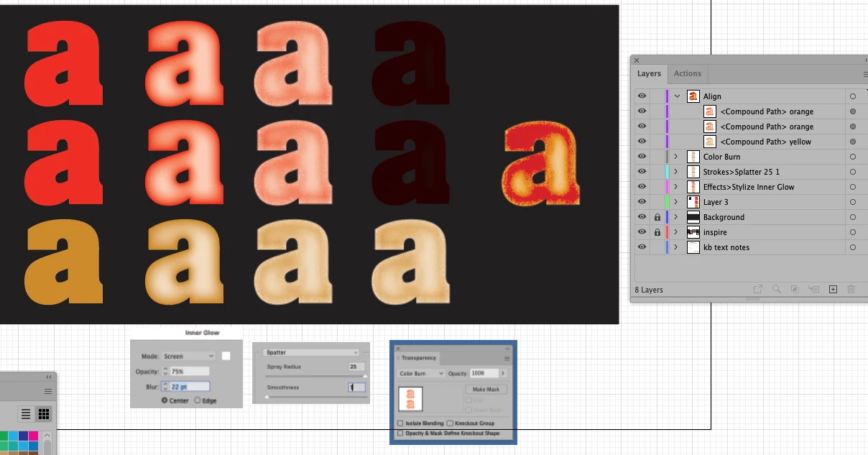Open the Layers panel hamburger menu
Screen dimensions: 868x455
pos(865,74)
